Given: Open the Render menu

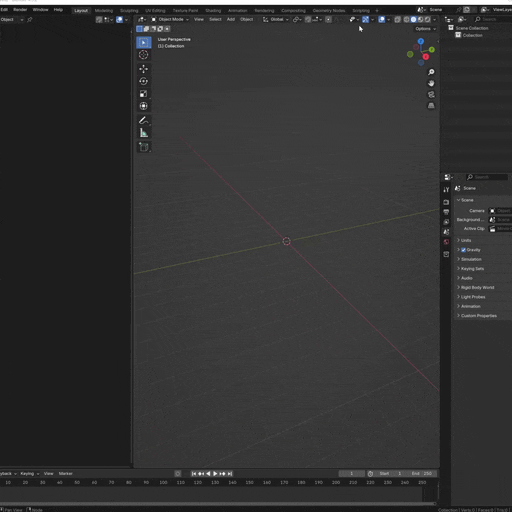Looking at the screenshot, I should point(20,10).
